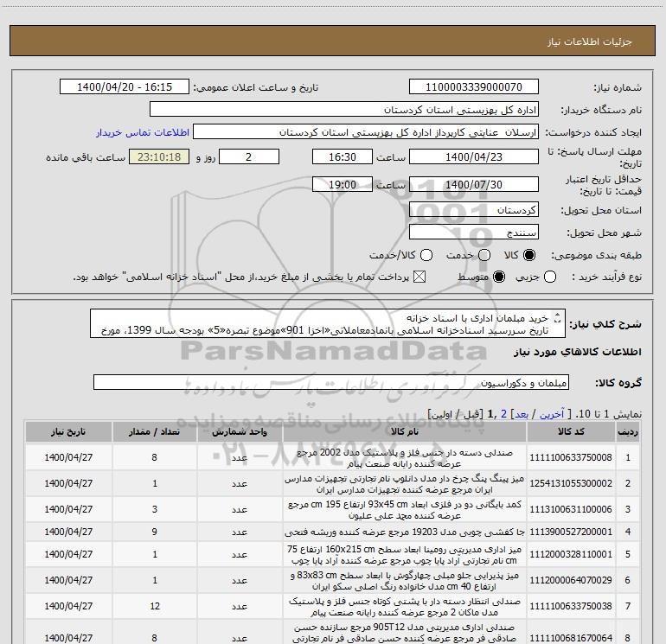Click the ردیف column header
The width and height of the screenshot is (666, 644).
(x=628, y=431)
